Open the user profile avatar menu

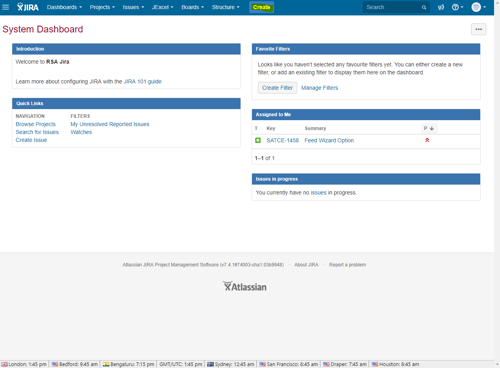(x=479, y=7)
